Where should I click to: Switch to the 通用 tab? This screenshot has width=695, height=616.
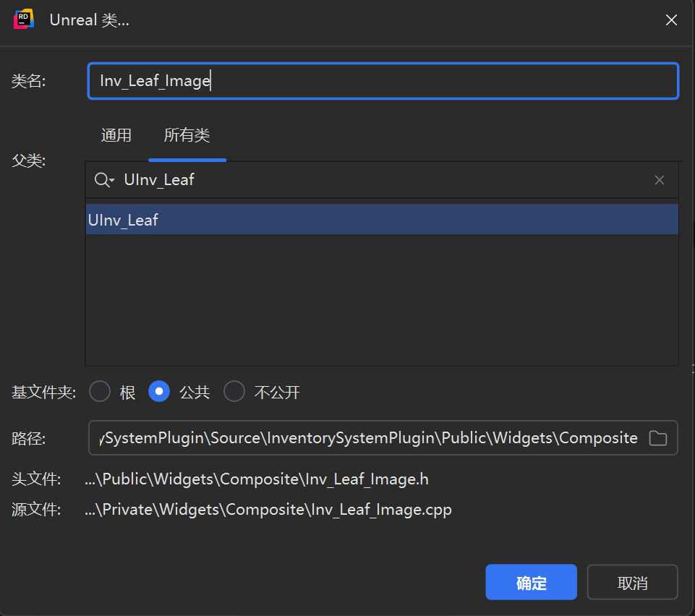click(116, 135)
